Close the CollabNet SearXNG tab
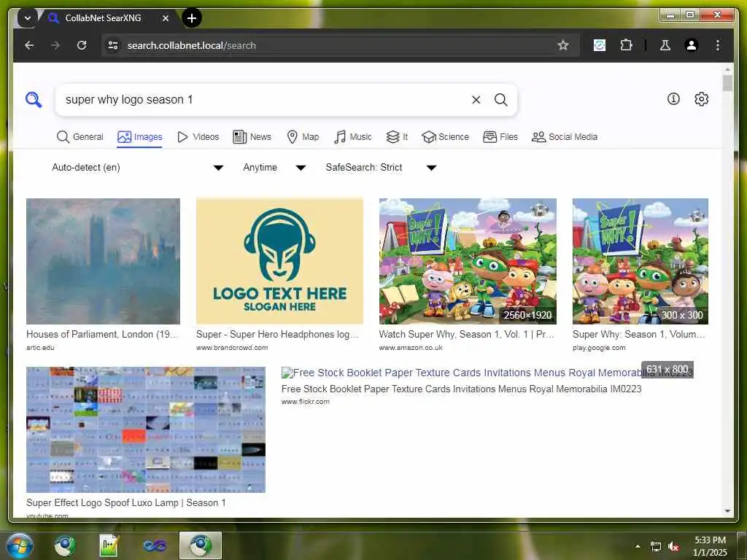This screenshot has height=560, width=747. tap(166, 18)
